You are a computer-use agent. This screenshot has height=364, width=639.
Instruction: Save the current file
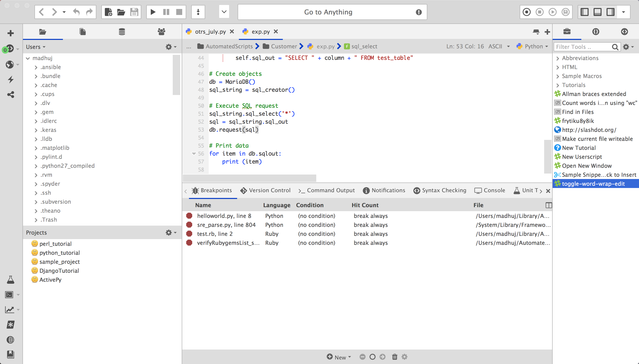pyautogui.click(x=134, y=12)
